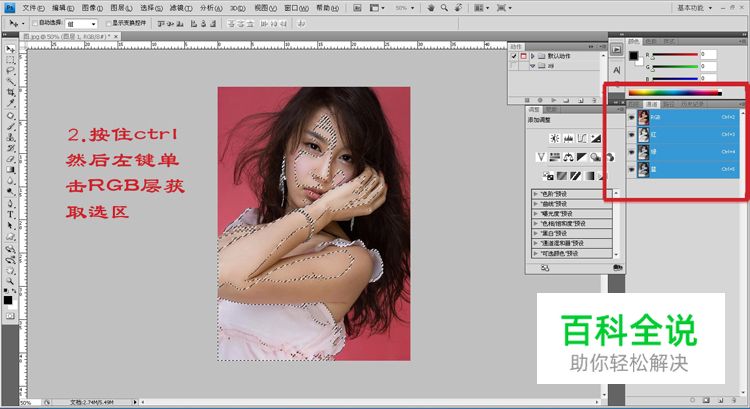The height and width of the screenshot is (409, 750).
Task: Click the Vibrance adjustment icon
Action: tap(541, 157)
